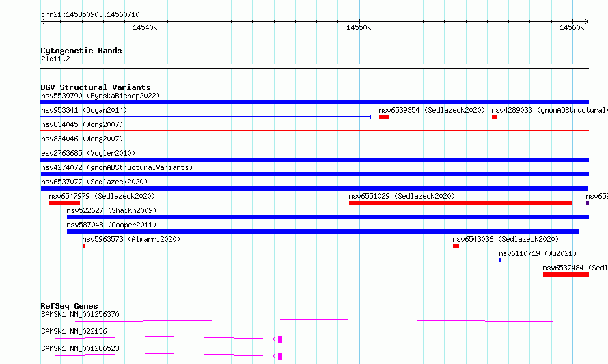This screenshot has height=364, width=608.
Task: Click the red bar under nsv6543036
Action: (x=456, y=246)
